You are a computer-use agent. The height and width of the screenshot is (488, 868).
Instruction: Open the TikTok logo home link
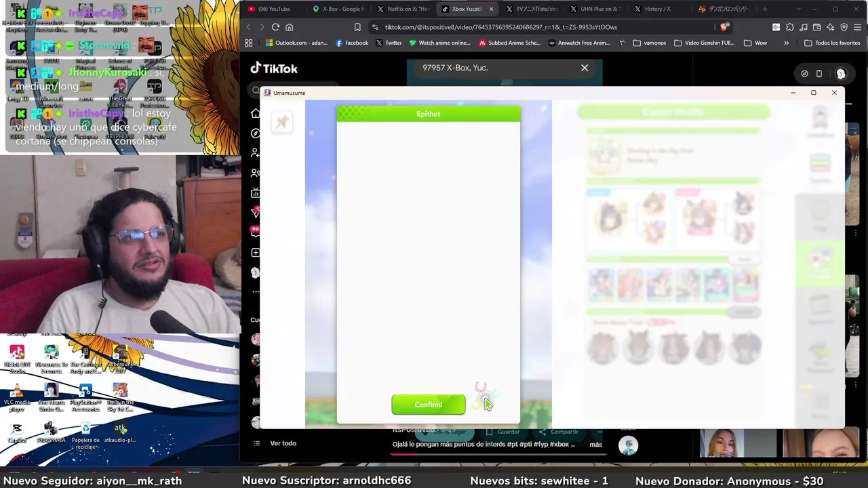tap(274, 68)
